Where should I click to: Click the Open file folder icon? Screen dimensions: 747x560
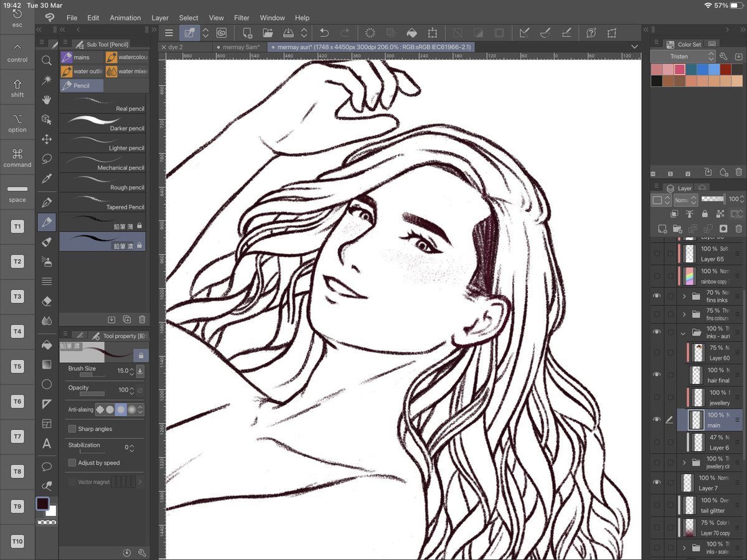pos(268,33)
